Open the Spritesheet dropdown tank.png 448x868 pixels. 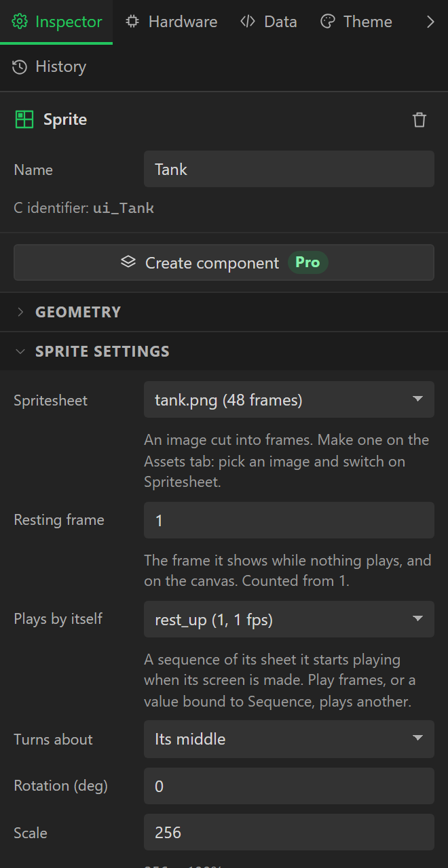[x=289, y=399]
